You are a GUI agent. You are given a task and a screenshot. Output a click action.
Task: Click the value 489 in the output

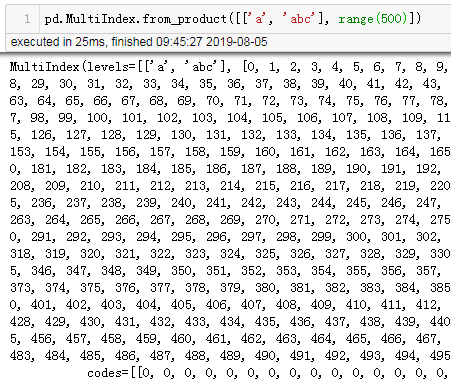click(x=230, y=355)
